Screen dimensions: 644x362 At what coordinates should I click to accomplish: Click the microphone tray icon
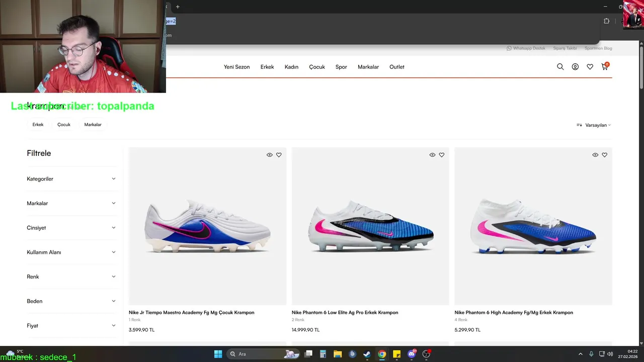pyautogui.click(x=591, y=354)
